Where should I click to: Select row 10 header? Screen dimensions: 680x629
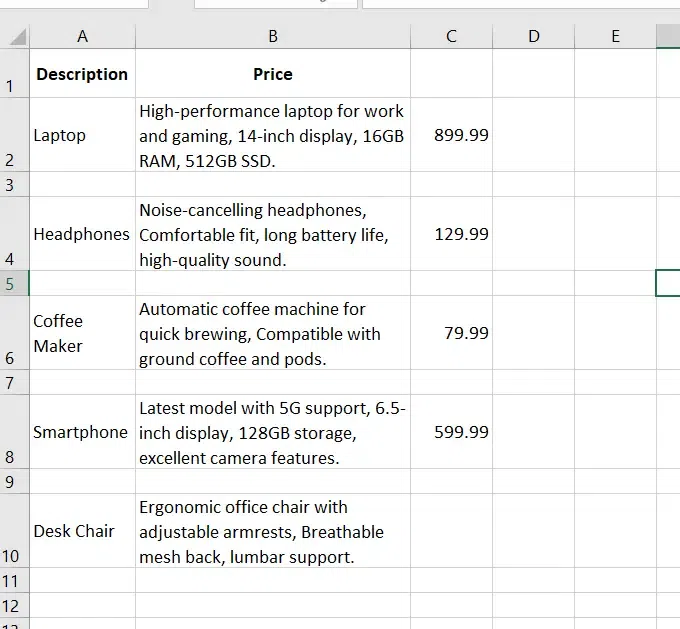pyautogui.click(x=14, y=531)
